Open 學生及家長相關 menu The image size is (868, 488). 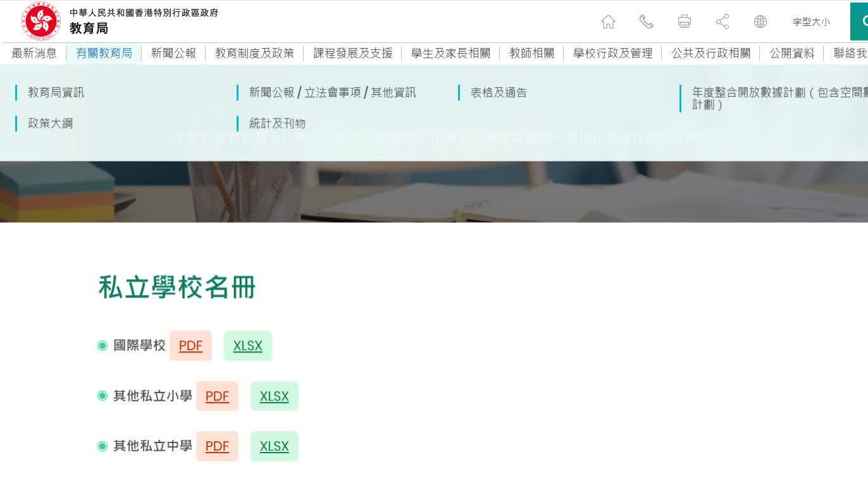(x=450, y=53)
